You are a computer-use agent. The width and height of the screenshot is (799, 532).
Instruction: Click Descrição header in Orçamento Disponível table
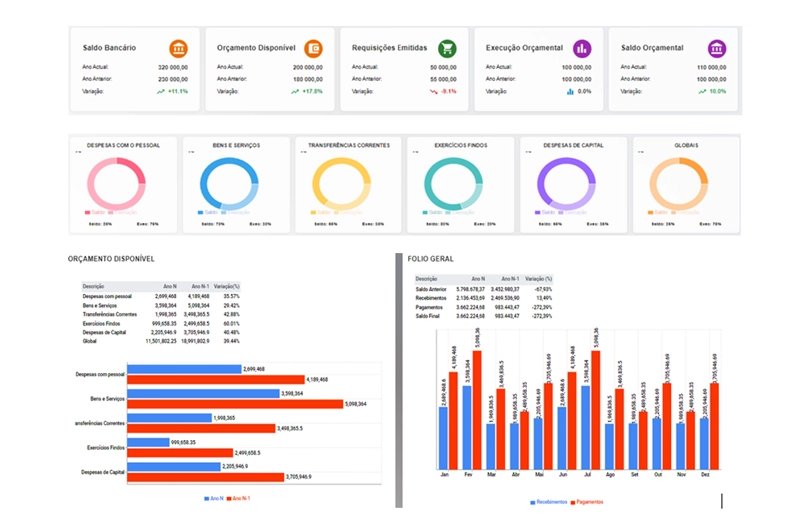pyautogui.click(x=93, y=287)
